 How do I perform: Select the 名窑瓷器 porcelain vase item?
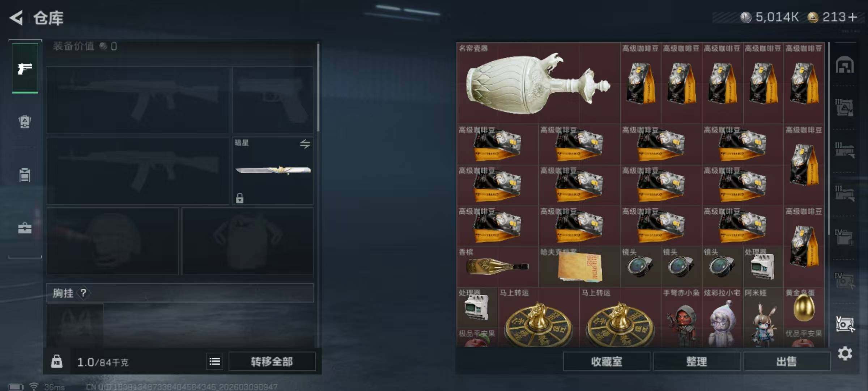click(x=539, y=83)
